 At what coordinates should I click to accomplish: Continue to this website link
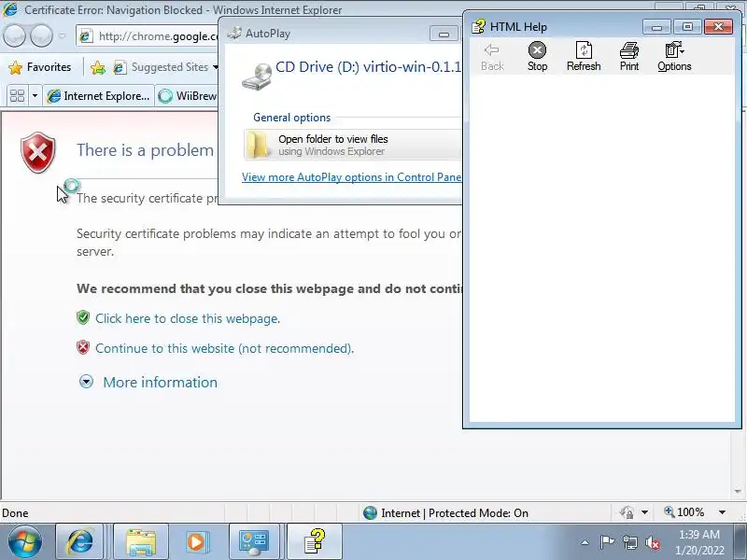tap(224, 348)
